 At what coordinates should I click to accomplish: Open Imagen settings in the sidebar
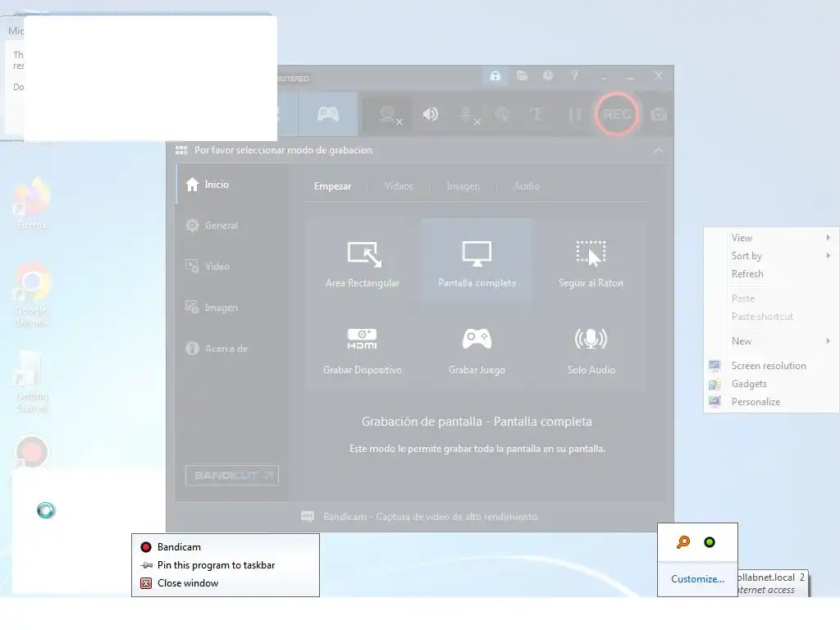click(211, 308)
